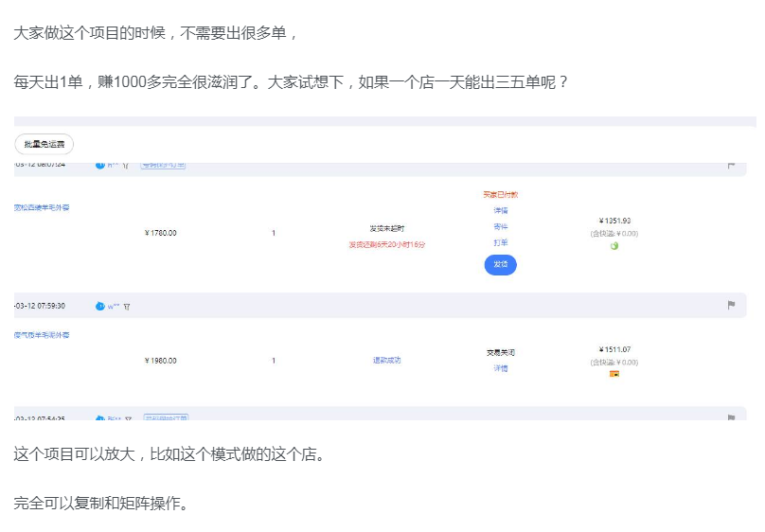Screen dimensions: 765x532
Task: Select the unit price ¥1980.00
Action: click(161, 361)
